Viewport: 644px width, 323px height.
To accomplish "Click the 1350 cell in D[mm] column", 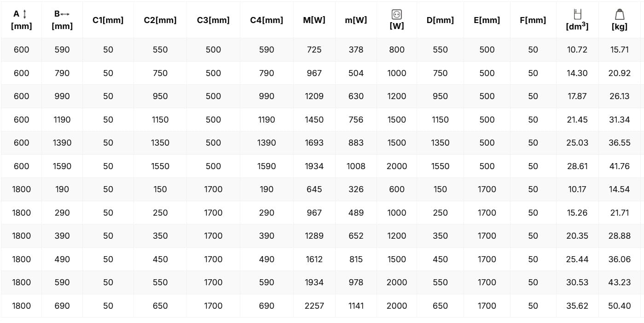I will coord(440,143).
